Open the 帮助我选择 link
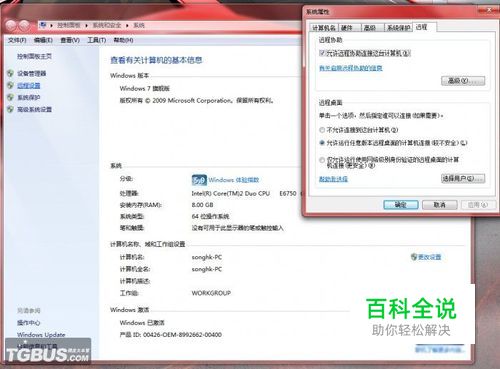 (x=333, y=179)
